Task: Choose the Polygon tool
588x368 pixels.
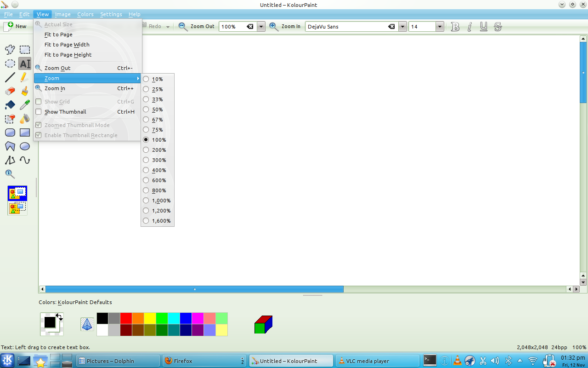Action: point(10,146)
